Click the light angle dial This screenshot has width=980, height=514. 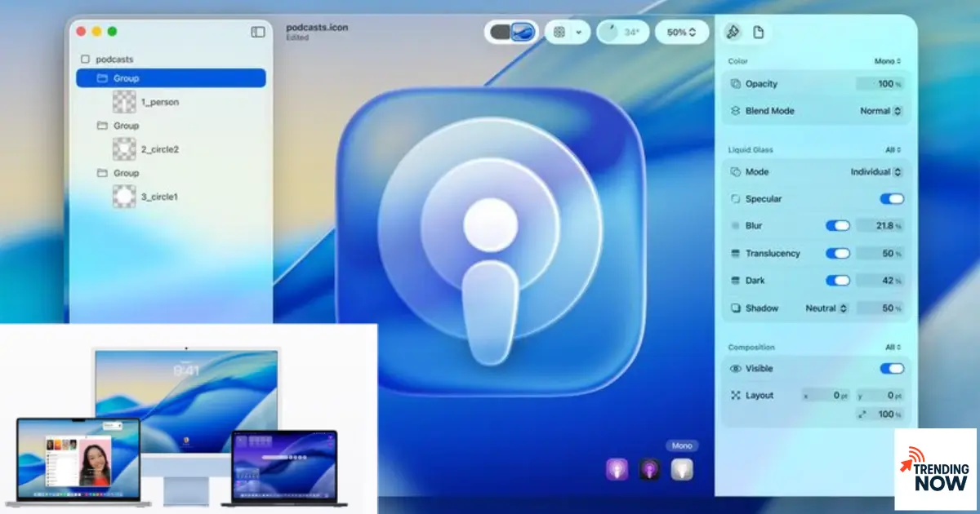click(609, 33)
